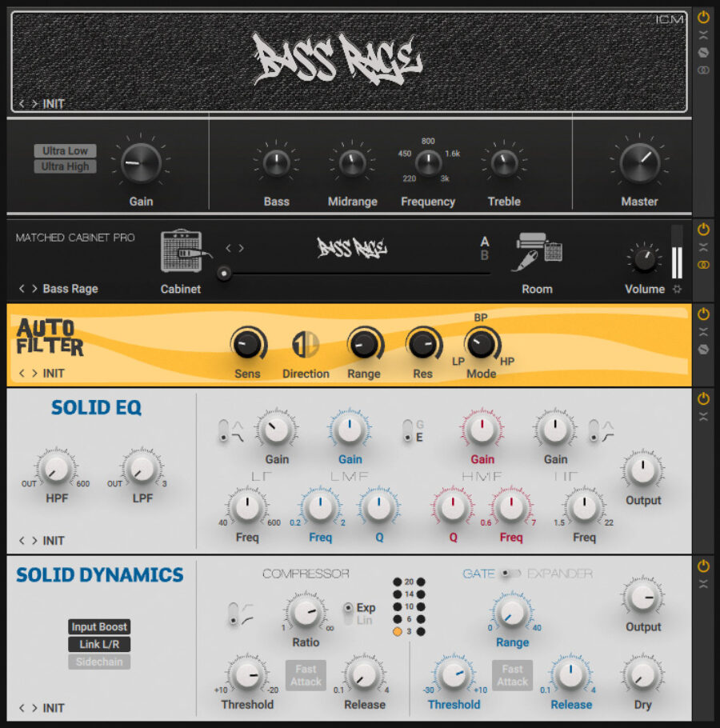This screenshot has width=720, height=728.
Task: Click the next preset arrow on Solid EQ
Action: click(34, 541)
